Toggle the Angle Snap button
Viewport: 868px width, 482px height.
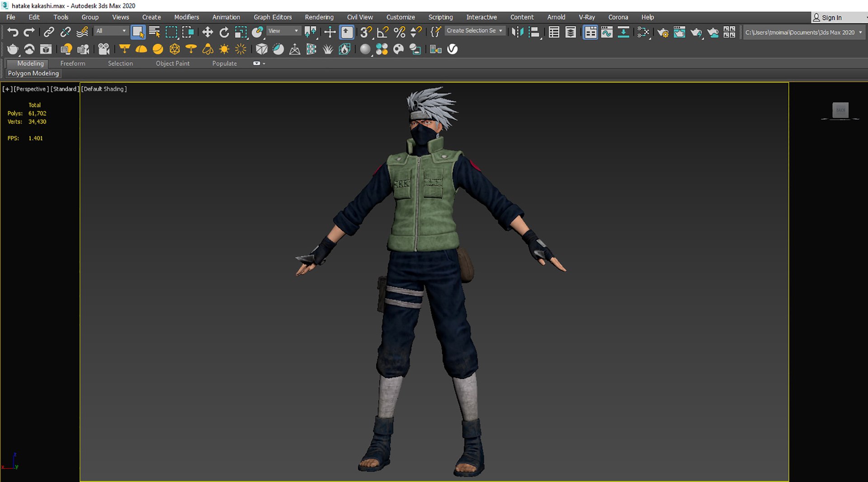pos(383,32)
